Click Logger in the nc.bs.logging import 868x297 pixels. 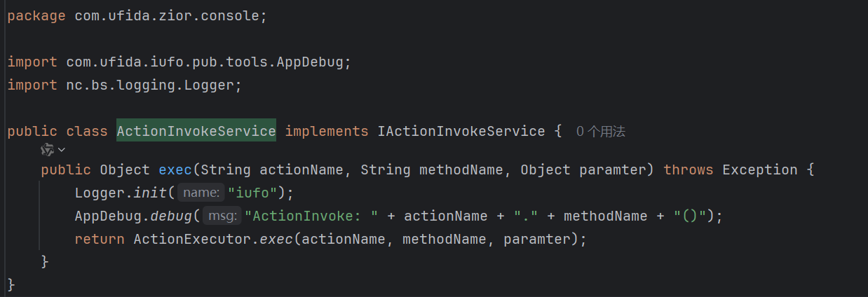pyautogui.click(x=216, y=85)
